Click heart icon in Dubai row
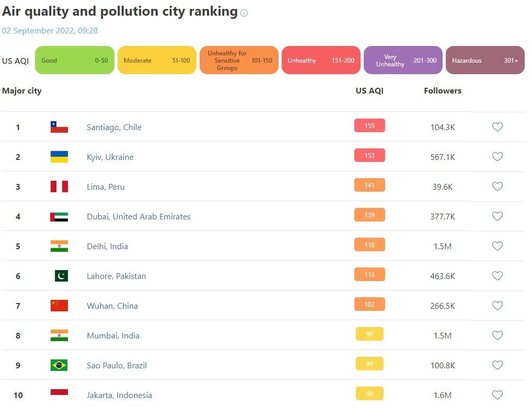The height and width of the screenshot is (408, 532). [x=498, y=216]
